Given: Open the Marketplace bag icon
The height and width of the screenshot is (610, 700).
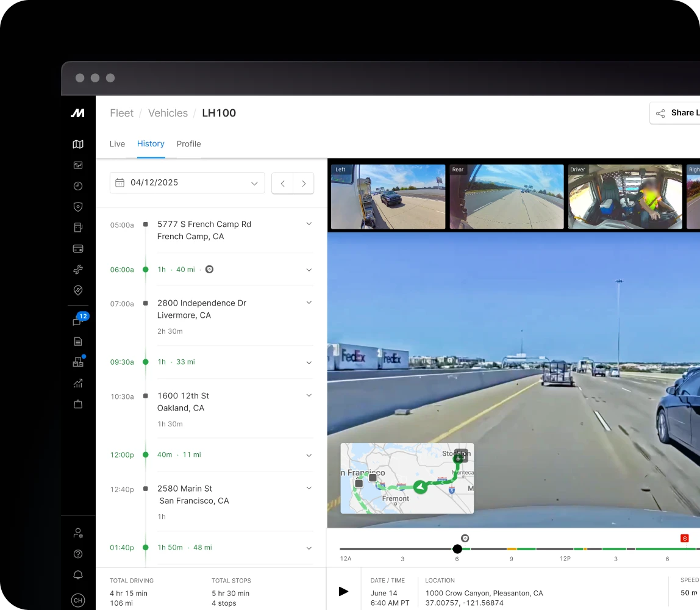Looking at the screenshot, I should [x=78, y=404].
